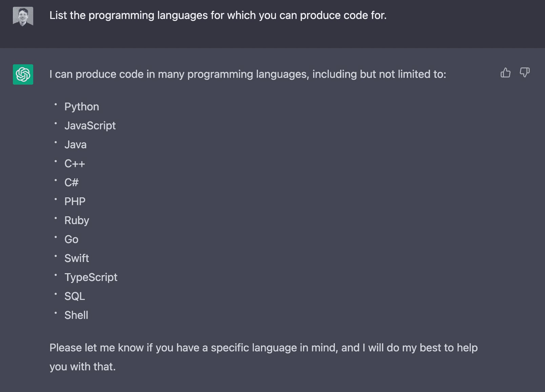The height and width of the screenshot is (392, 545).
Task: Click the 'Please let me know' closing line
Action: click(263, 348)
